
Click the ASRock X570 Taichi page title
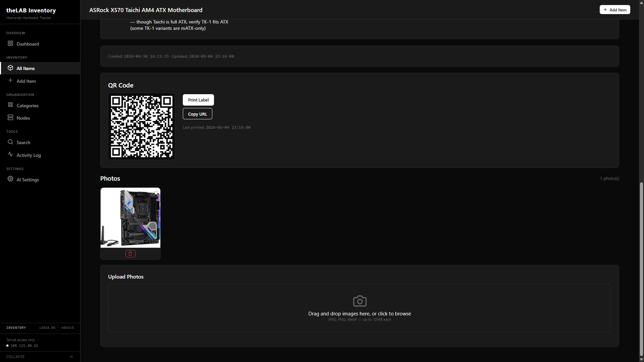146,10
